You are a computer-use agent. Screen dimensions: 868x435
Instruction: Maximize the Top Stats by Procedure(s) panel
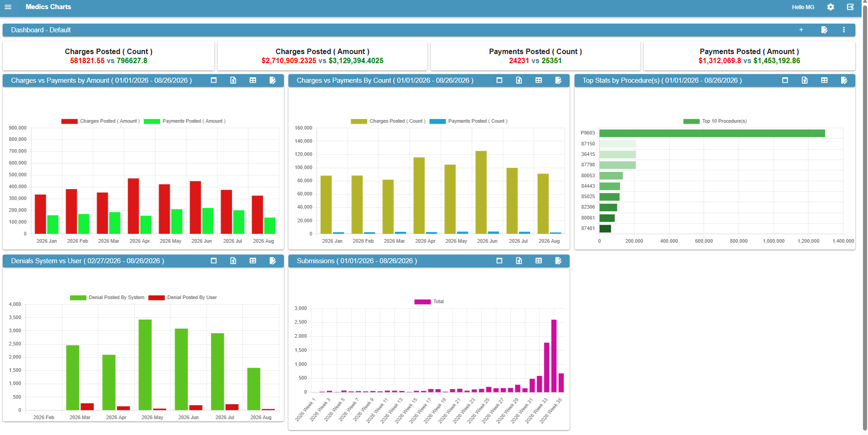click(785, 80)
